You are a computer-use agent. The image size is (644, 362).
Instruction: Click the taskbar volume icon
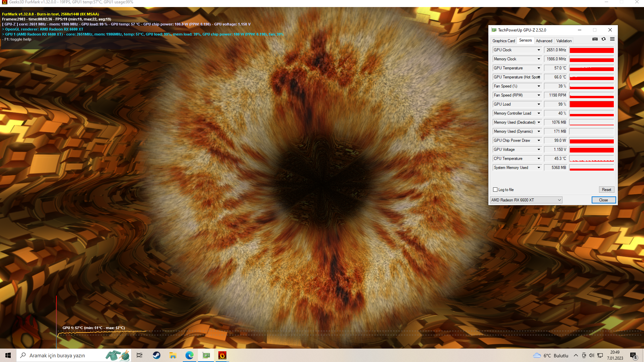click(592, 356)
